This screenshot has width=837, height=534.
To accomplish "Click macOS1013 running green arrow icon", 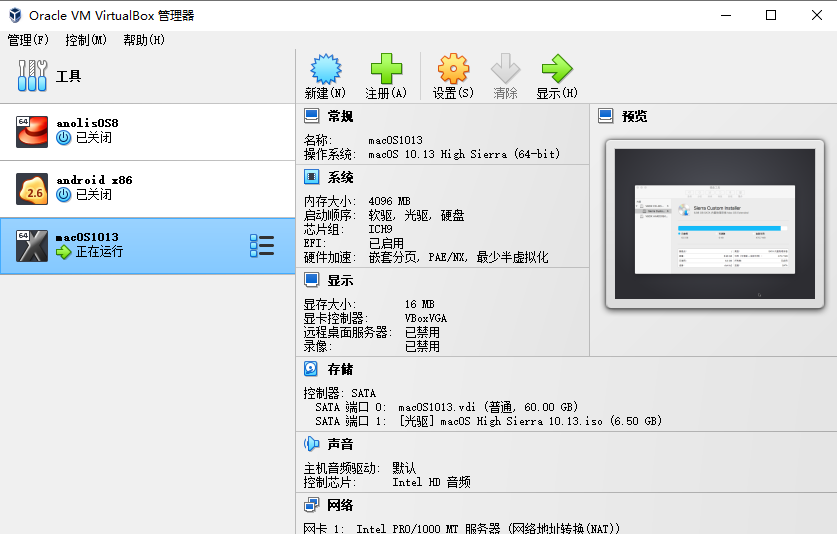I will [64, 252].
